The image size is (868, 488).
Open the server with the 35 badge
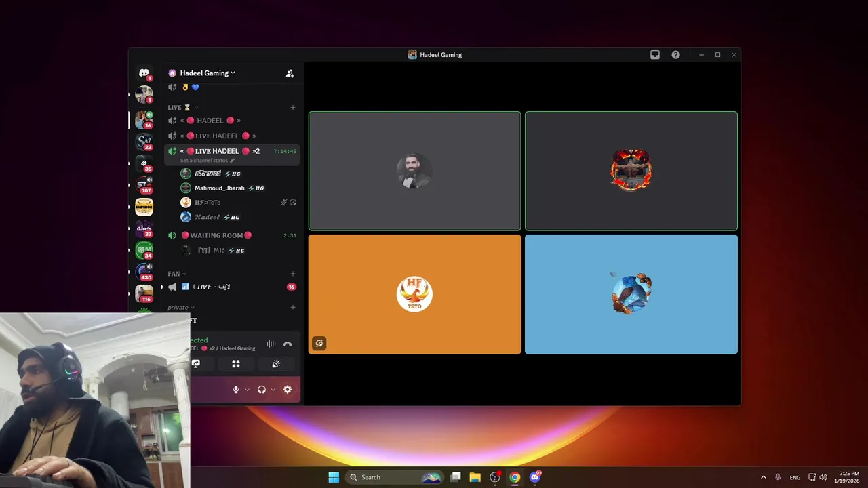[x=144, y=163]
